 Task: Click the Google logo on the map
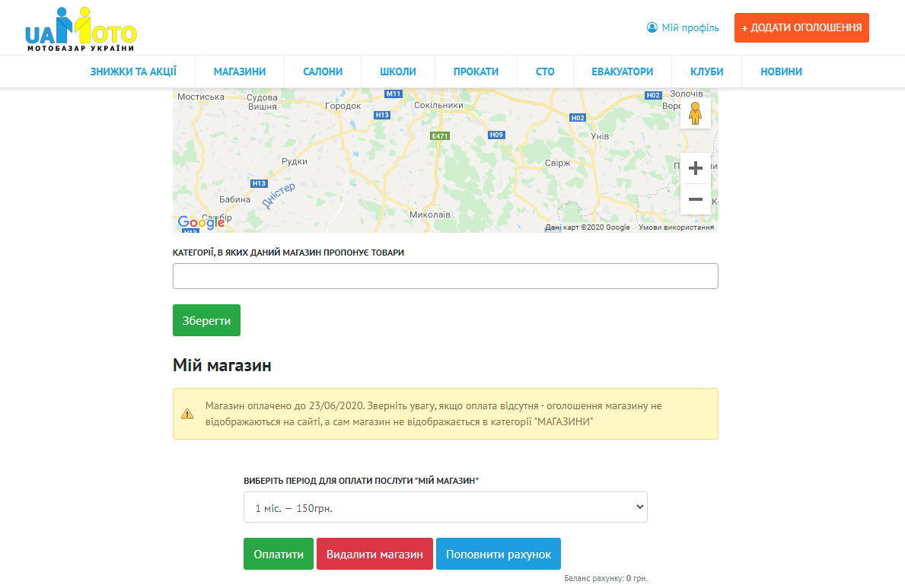point(201,222)
